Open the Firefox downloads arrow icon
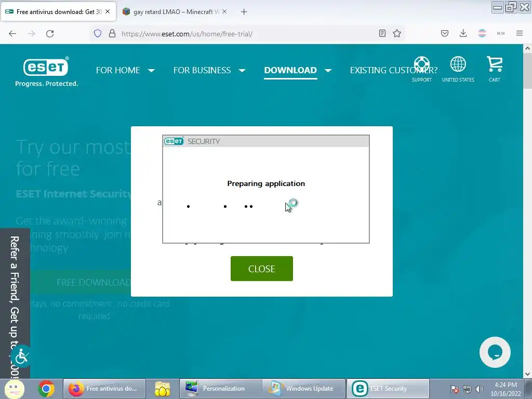The width and height of the screenshot is (532, 399). click(x=463, y=33)
